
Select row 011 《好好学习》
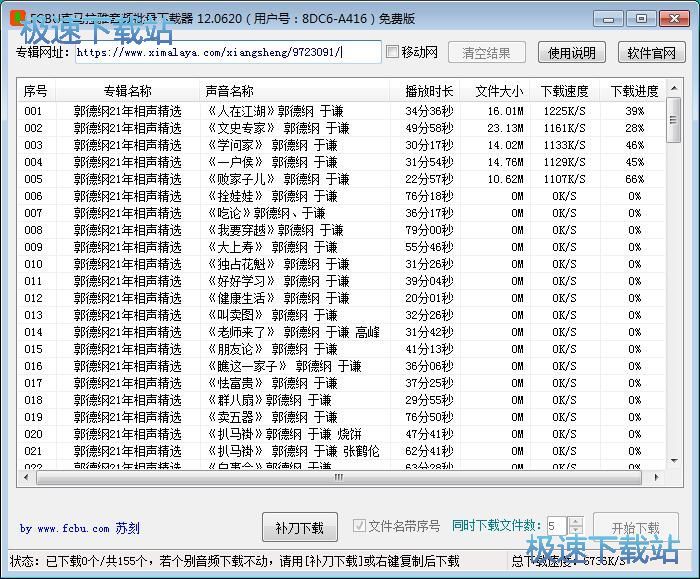342,281
